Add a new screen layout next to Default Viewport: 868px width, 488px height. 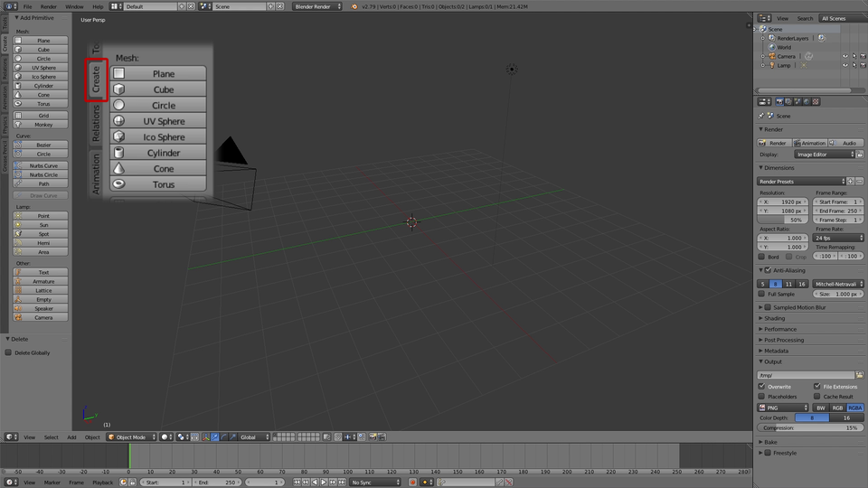(182, 6)
